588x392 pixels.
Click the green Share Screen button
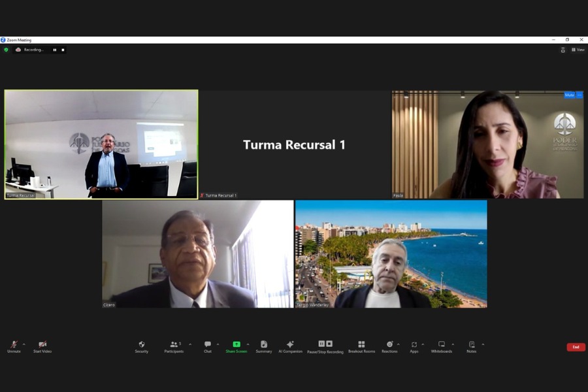236,346
